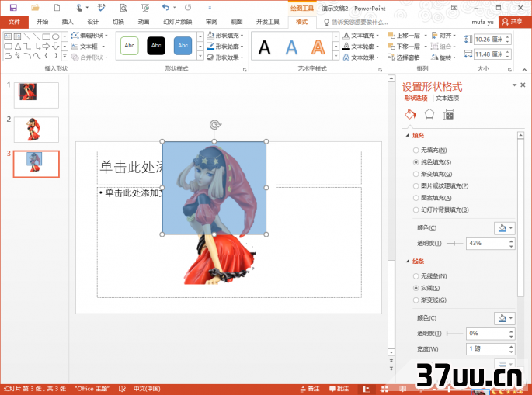Screen dimensions: 532x395
Task: Pick the blue filled Abc shape style
Action: pyautogui.click(x=183, y=46)
